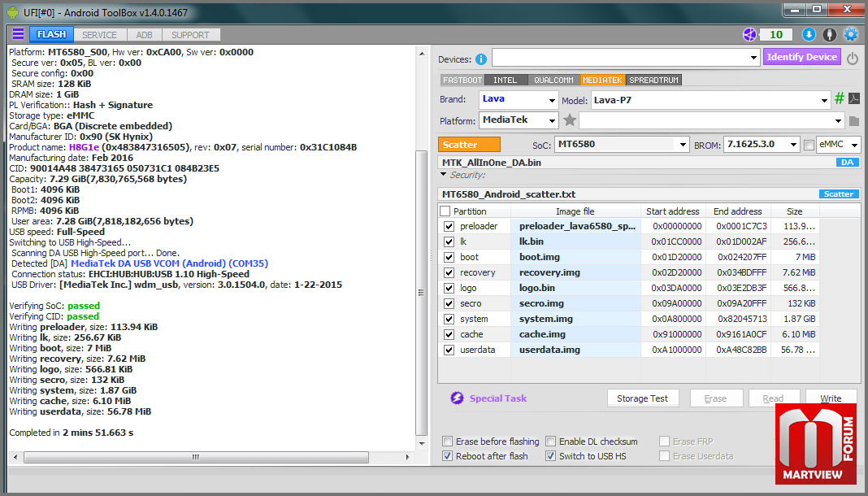Click the blue download updates icon

tap(809, 35)
